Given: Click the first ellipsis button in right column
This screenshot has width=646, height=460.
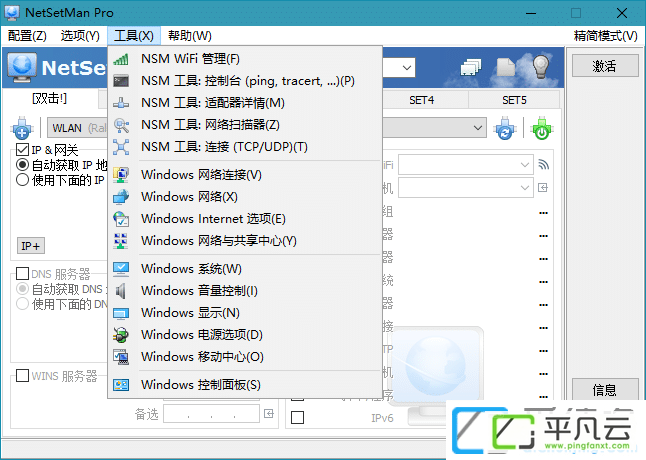Looking at the screenshot, I should tap(543, 213).
